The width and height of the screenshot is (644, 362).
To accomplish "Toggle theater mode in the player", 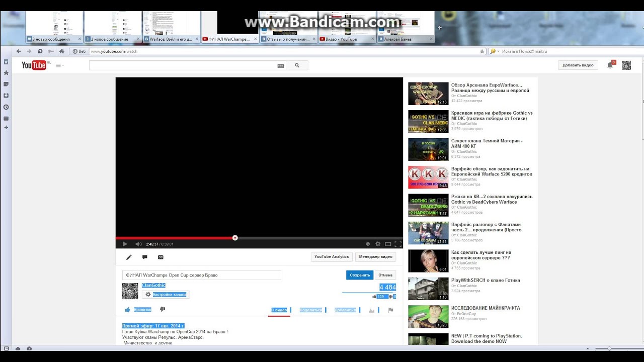I will click(x=388, y=244).
